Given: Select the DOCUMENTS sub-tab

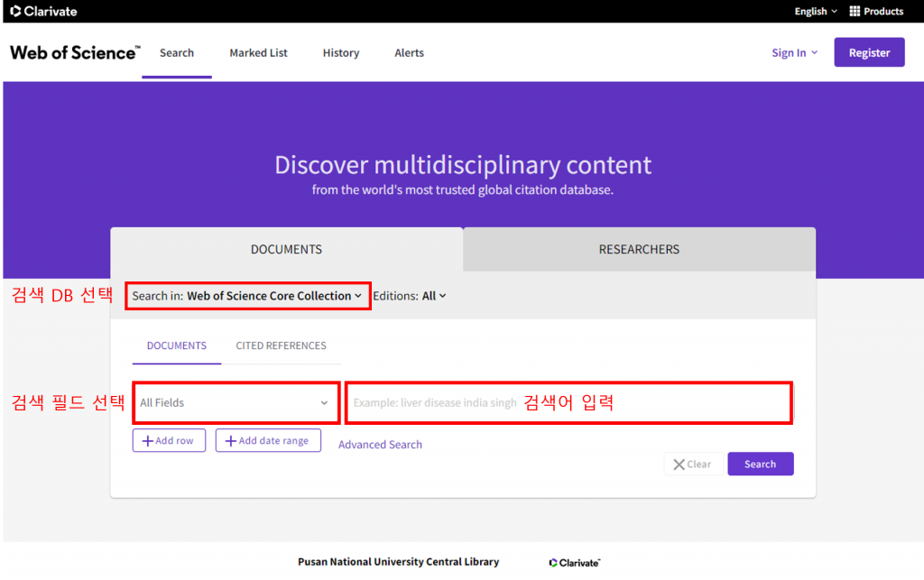Looking at the screenshot, I should tap(177, 345).
